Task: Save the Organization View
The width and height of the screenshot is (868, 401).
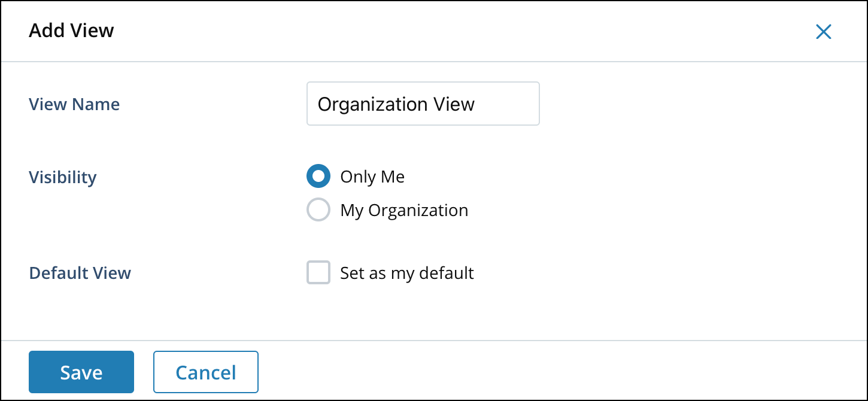Action: [81, 372]
